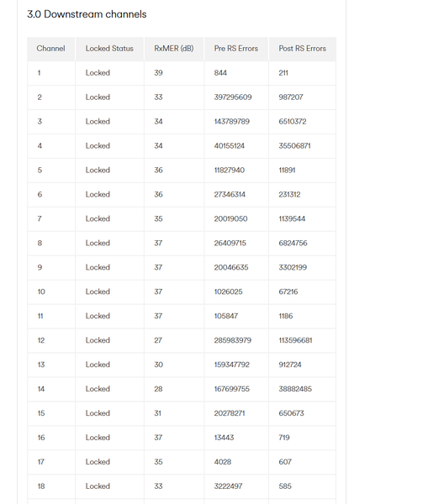Click the Pre RS Errors column header
Image resolution: width=428 pixels, height=504 pixels.
click(x=236, y=49)
